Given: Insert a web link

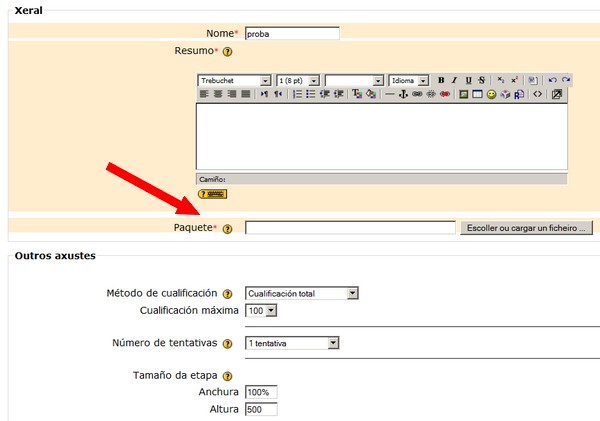Looking at the screenshot, I should (x=417, y=94).
